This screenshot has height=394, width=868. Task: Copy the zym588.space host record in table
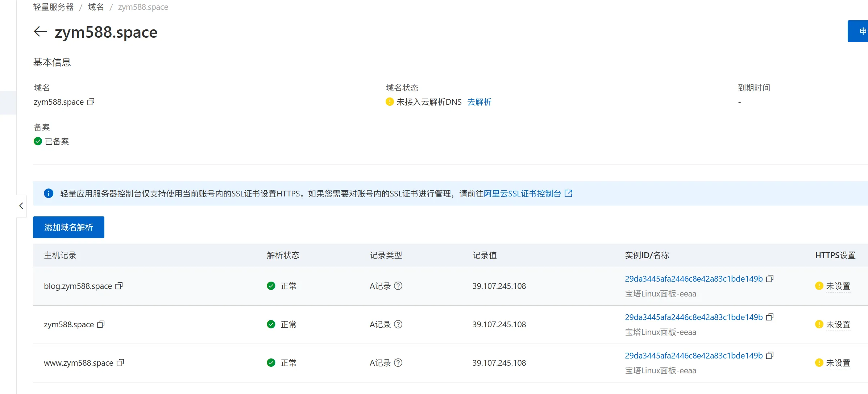[101, 324]
